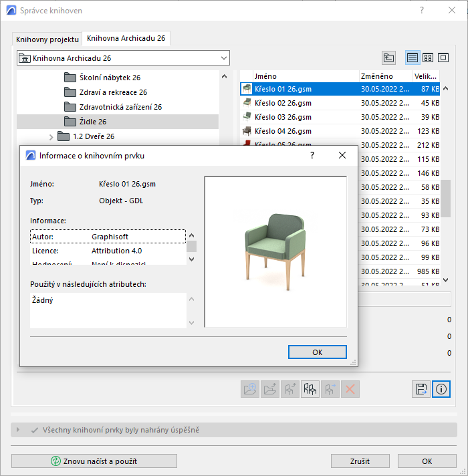Click the Informace list scroll down arrow

[x=191, y=259]
